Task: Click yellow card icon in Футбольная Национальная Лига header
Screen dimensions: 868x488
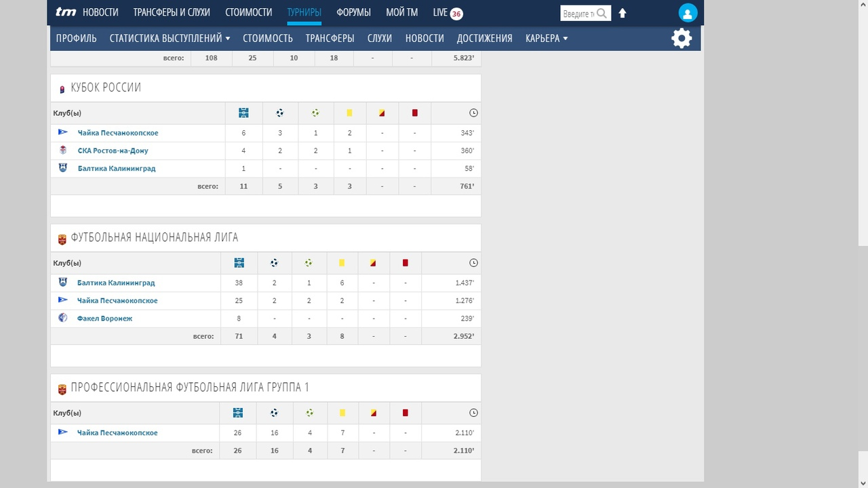Action: [342, 263]
